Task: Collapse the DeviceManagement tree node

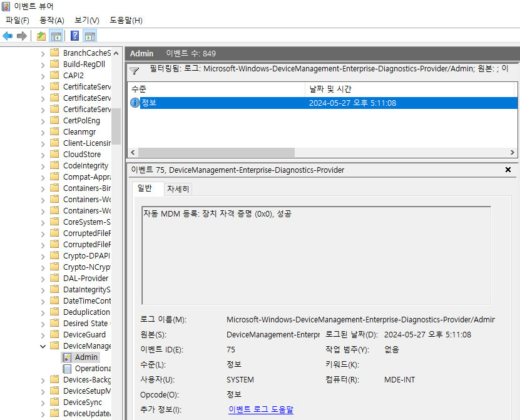Action: point(43,346)
